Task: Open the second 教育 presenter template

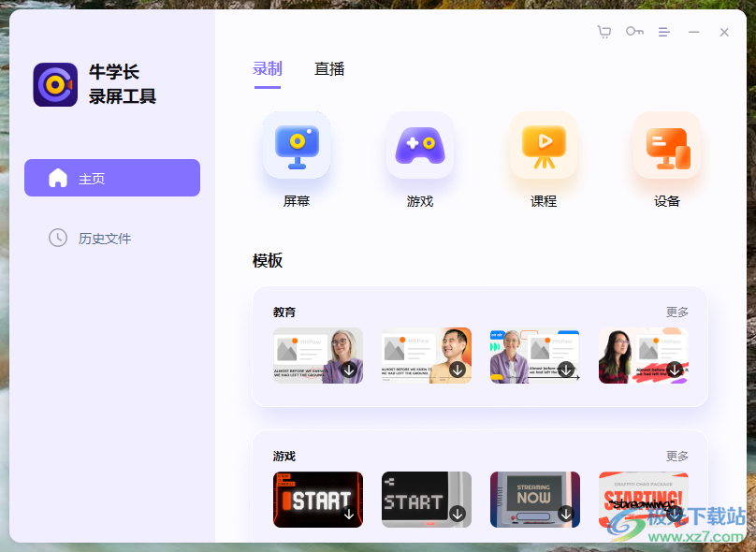Action: [426, 356]
